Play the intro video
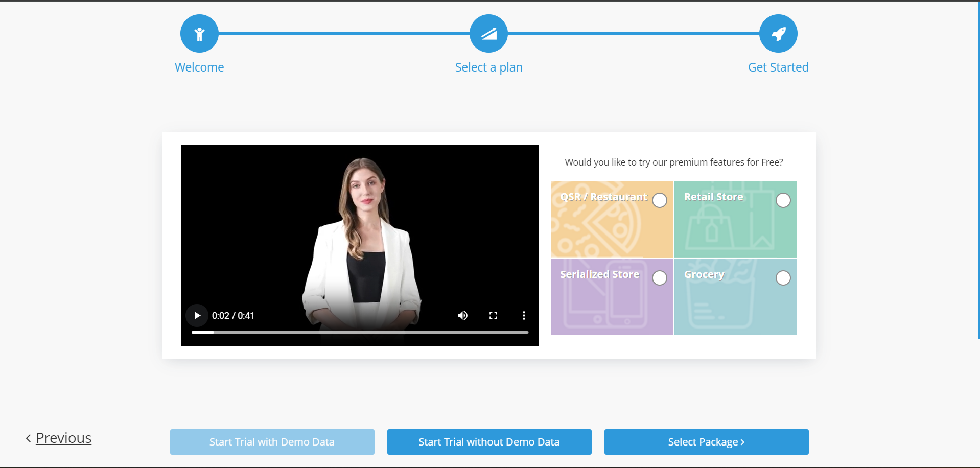 coord(197,315)
